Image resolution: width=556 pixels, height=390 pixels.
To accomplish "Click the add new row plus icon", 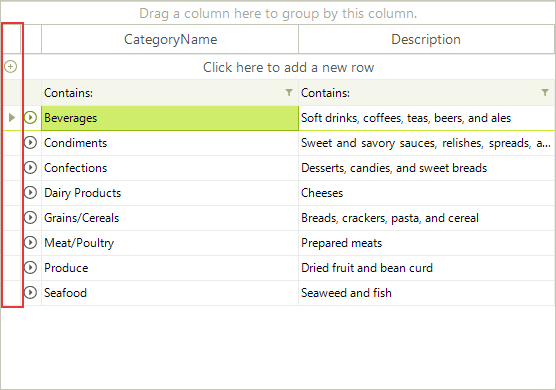I will click(x=11, y=67).
